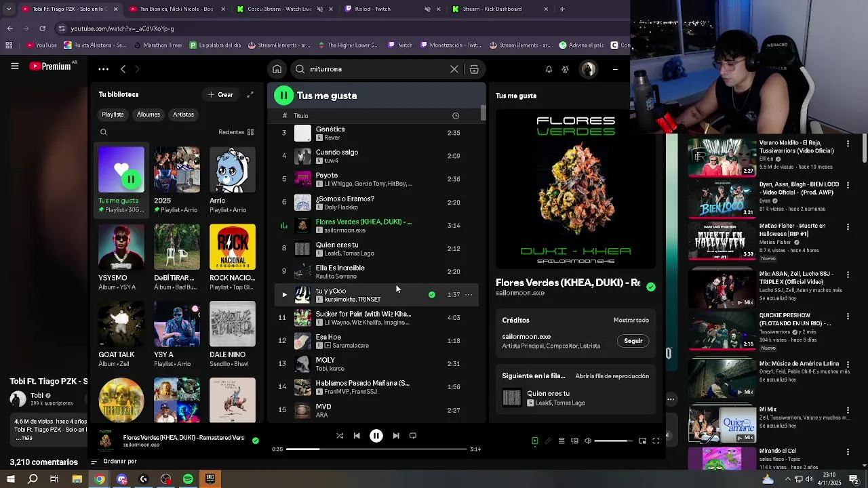This screenshot has height=488, width=868.
Task: Pause playback in bottom player bar
Action: point(376,436)
